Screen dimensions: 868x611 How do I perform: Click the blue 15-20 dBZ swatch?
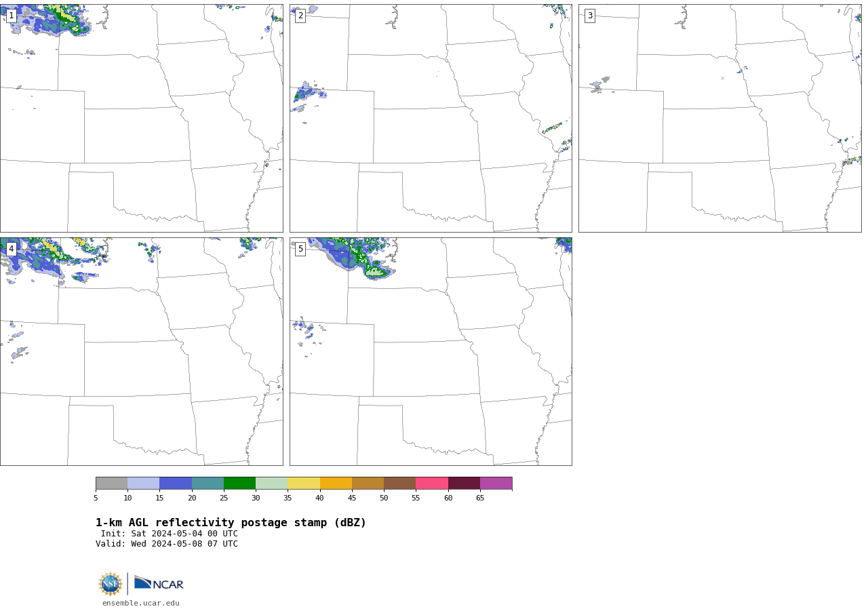[x=176, y=483]
